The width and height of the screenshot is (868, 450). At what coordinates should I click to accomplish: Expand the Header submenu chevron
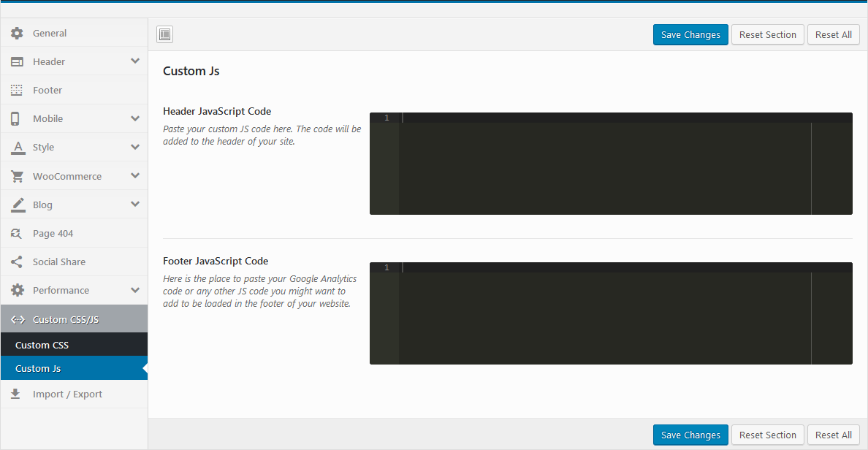pos(135,61)
